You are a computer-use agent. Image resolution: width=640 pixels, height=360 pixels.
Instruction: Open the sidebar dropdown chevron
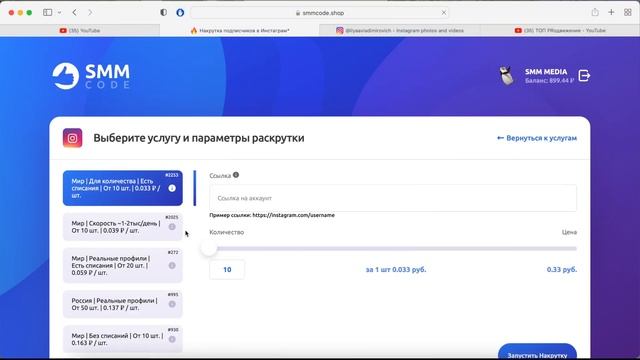coord(60,13)
